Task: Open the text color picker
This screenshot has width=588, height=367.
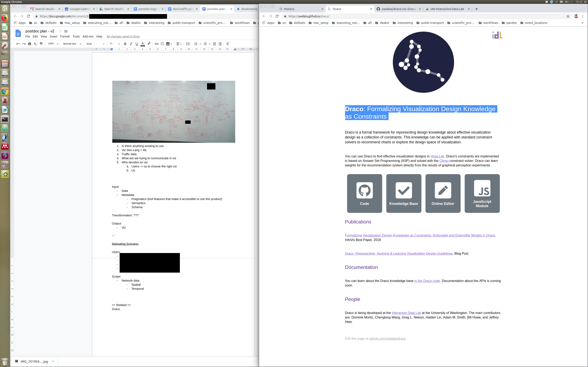Action: (143, 44)
